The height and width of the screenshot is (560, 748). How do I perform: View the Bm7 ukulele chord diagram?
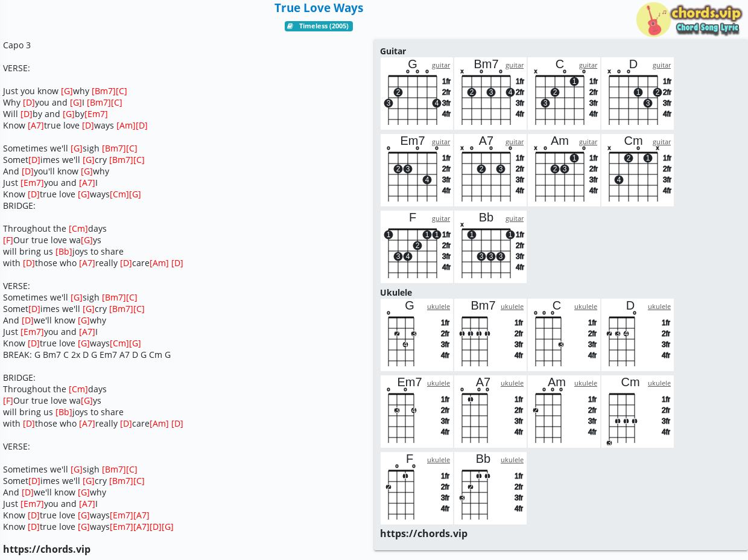click(490, 335)
